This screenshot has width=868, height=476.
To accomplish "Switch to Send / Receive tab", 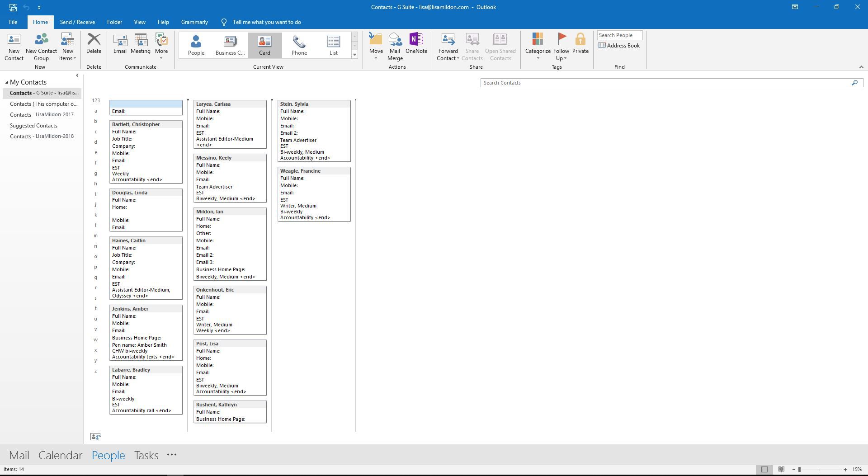I will click(77, 22).
